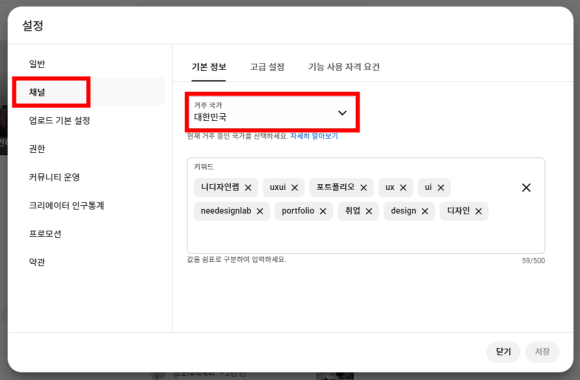The image size is (580, 380).
Task: Remove the design keyword chip
Action: [425, 211]
